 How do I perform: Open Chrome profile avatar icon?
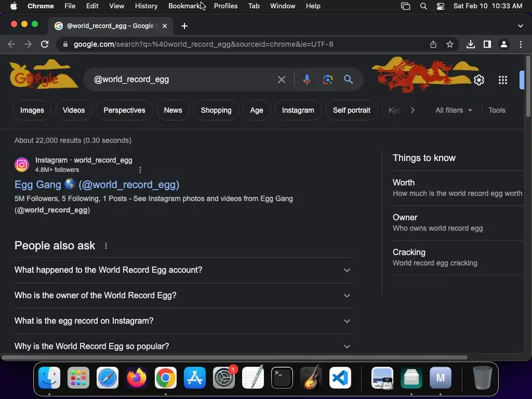pyautogui.click(x=504, y=44)
